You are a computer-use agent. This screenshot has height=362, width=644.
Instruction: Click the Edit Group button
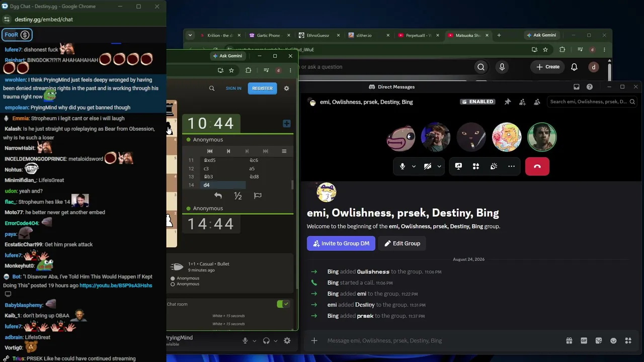(402, 243)
